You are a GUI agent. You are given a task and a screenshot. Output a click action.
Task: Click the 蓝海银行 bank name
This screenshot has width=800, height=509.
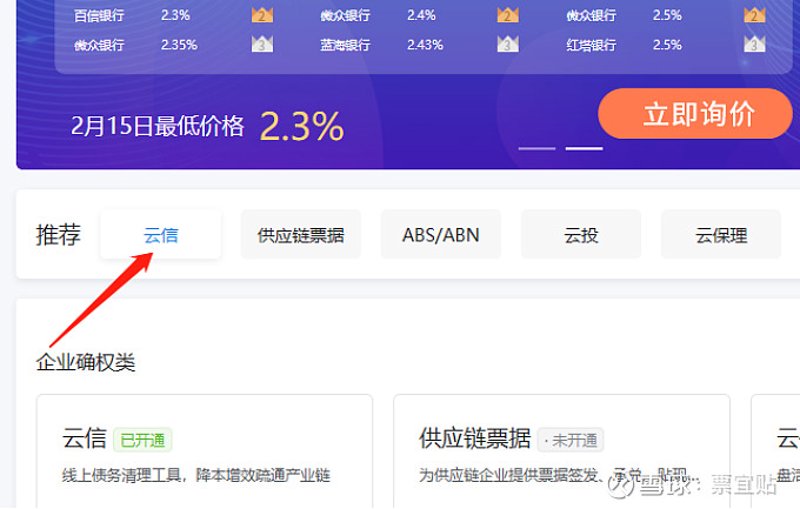pos(345,45)
